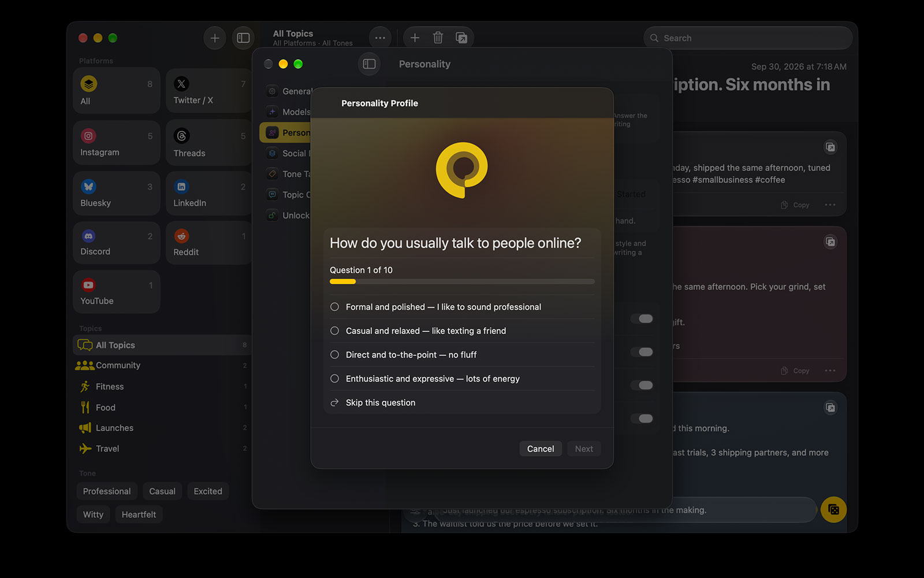Screen dimensions: 924x578
Task: Open Tone settings item in sidebar
Action: click(288, 174)
